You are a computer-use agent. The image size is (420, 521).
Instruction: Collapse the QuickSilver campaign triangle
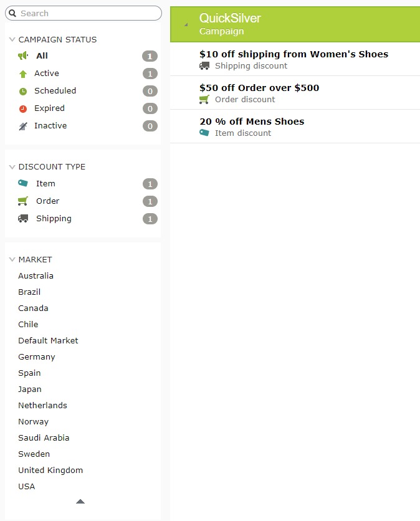pos(185,25)
